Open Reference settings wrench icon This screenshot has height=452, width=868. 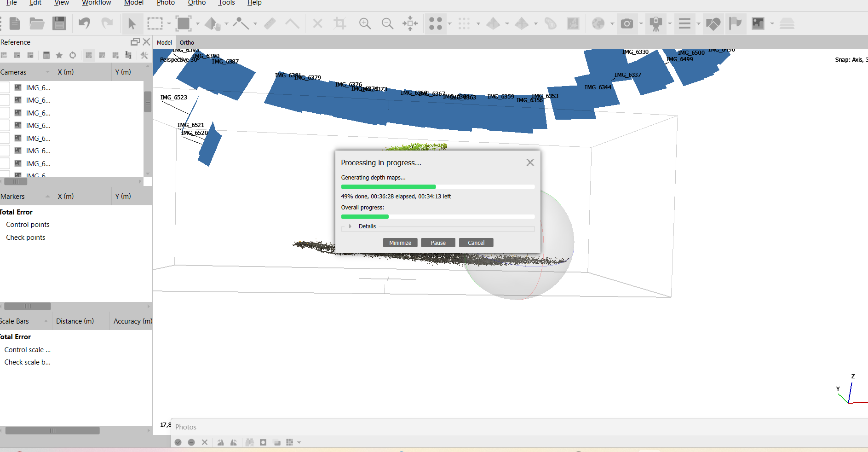coord(144,55)
